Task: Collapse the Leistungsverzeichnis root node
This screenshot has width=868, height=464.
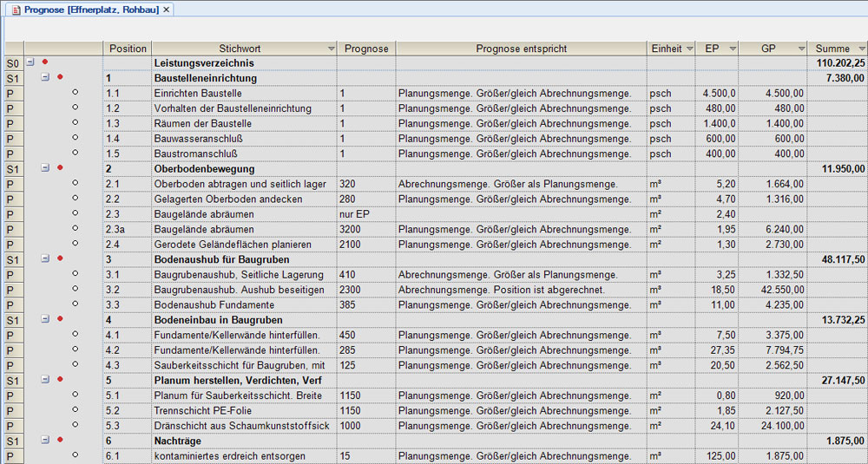Action: point(30,63)
